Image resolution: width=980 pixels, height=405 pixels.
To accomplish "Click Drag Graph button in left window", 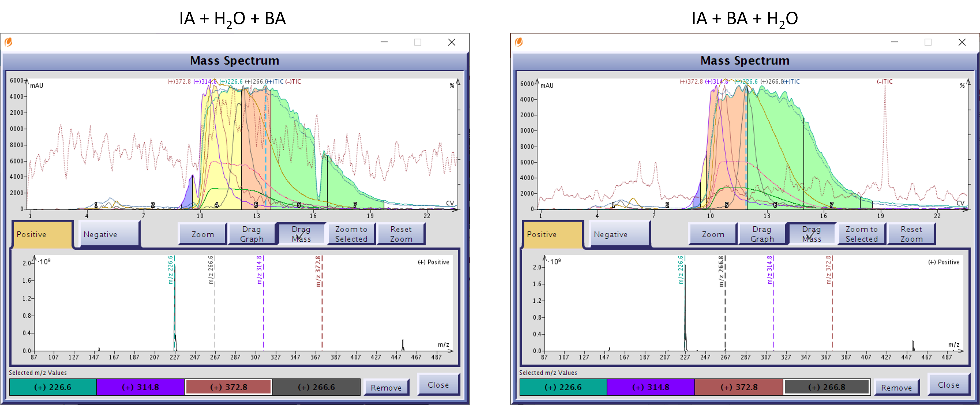I will pyautogui.click(x=252, y=234).
